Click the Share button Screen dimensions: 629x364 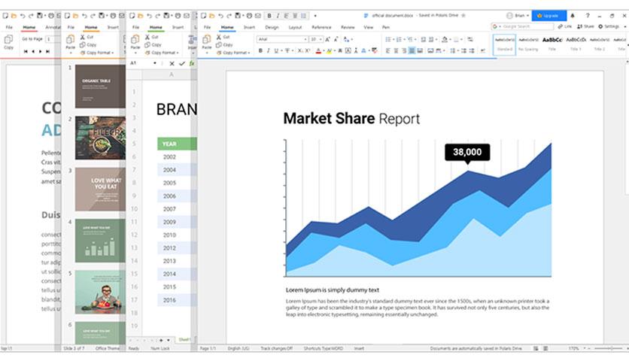click(585, 26)
